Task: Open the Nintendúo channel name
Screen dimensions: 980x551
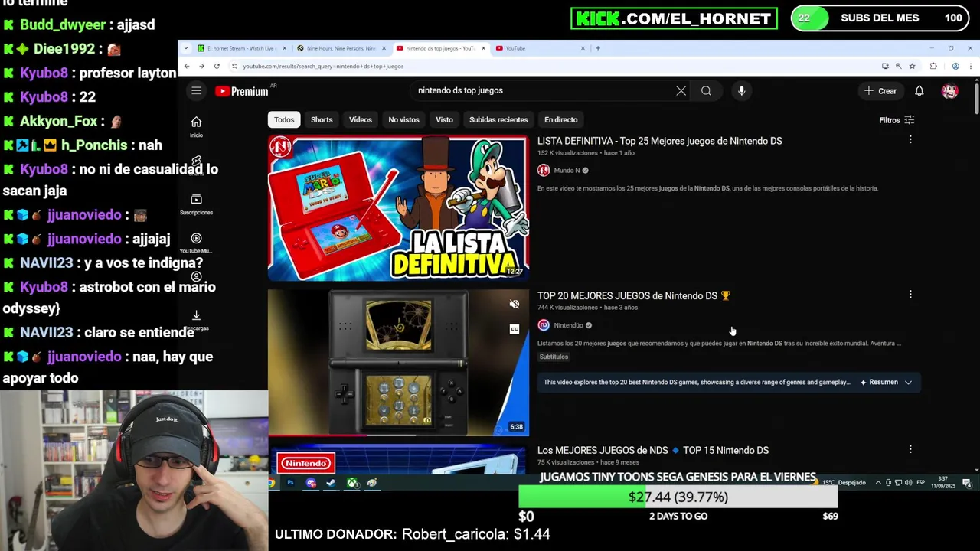Action: coord(568,325)
